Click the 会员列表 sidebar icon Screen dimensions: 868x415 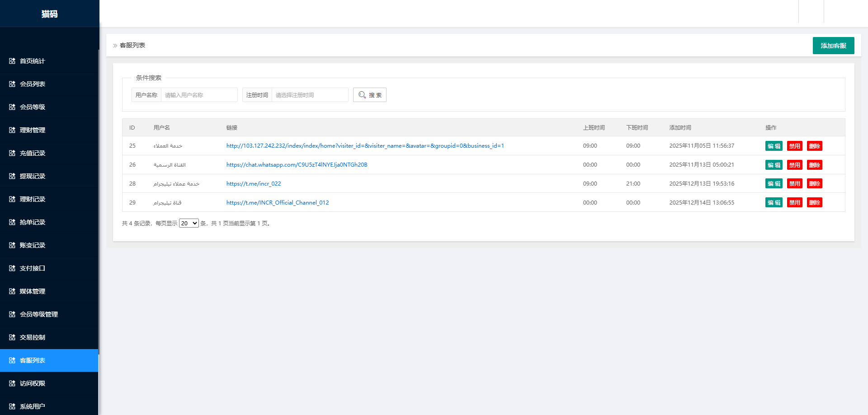[12, 84]
